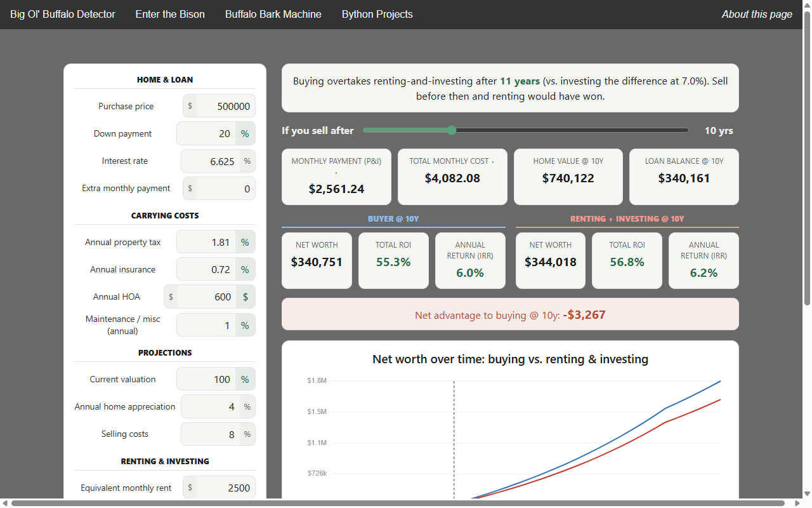Toggle Current valuation percent unit
The image size is (812, 508).
245,379
